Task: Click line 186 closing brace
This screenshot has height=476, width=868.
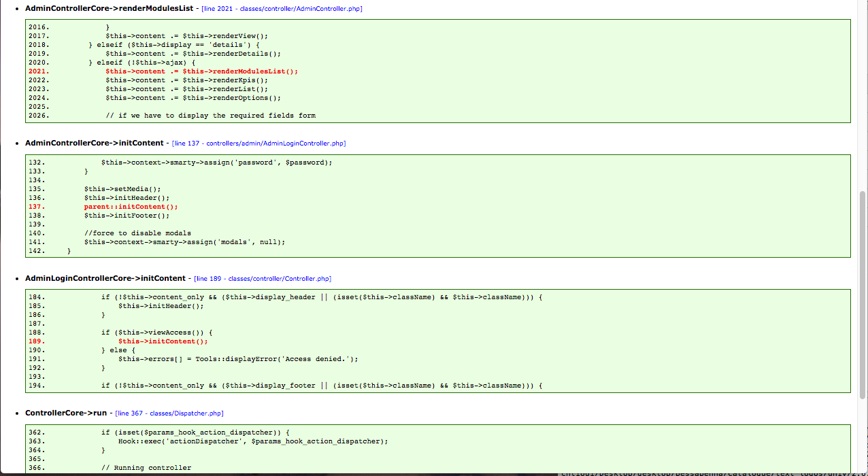Action: tap(103, 315)
